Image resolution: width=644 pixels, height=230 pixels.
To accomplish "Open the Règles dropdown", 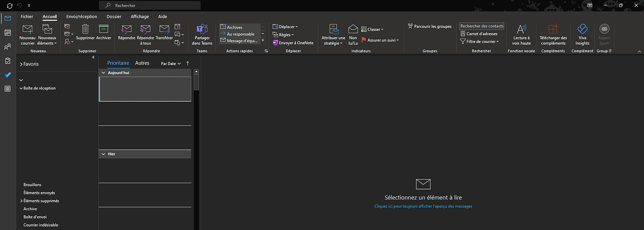I will [284, 34].
